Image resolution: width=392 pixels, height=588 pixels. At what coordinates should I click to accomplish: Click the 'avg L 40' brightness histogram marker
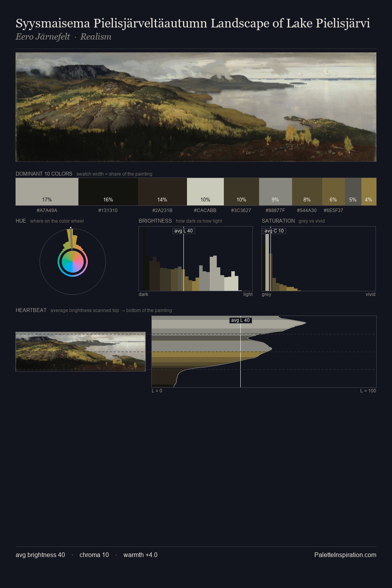point(184,231)
